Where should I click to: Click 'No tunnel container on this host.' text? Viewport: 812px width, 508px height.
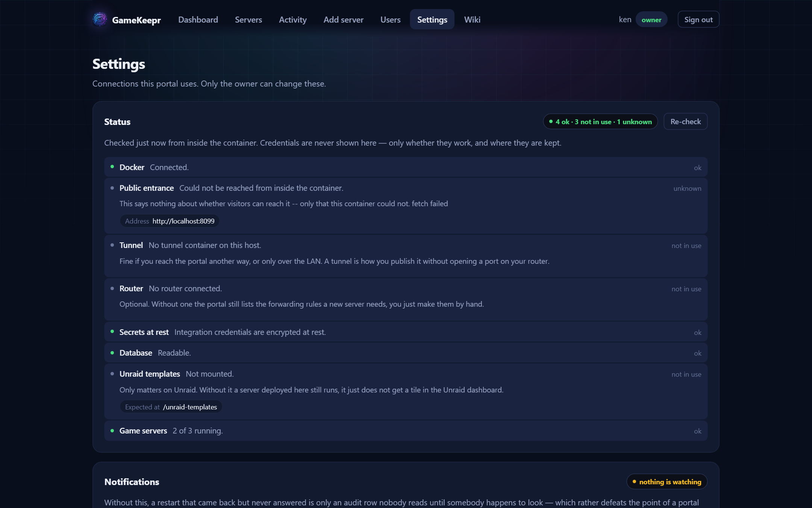click(205, 245)
